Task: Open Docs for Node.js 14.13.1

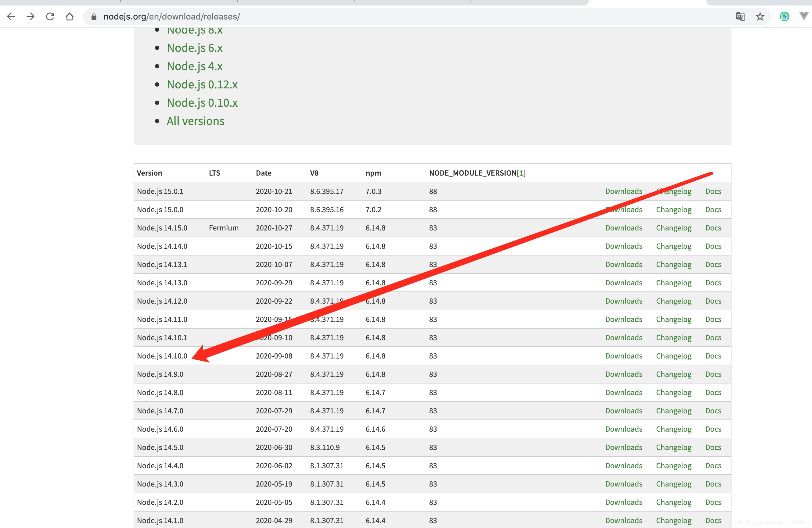Action: click(x=713, y=265)
